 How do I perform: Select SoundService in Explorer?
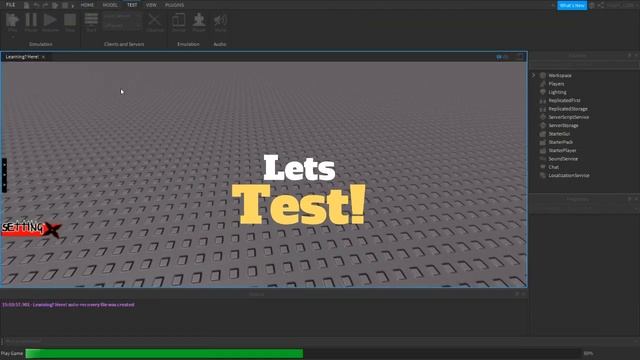pyautogui.click(x=563, y=159)
